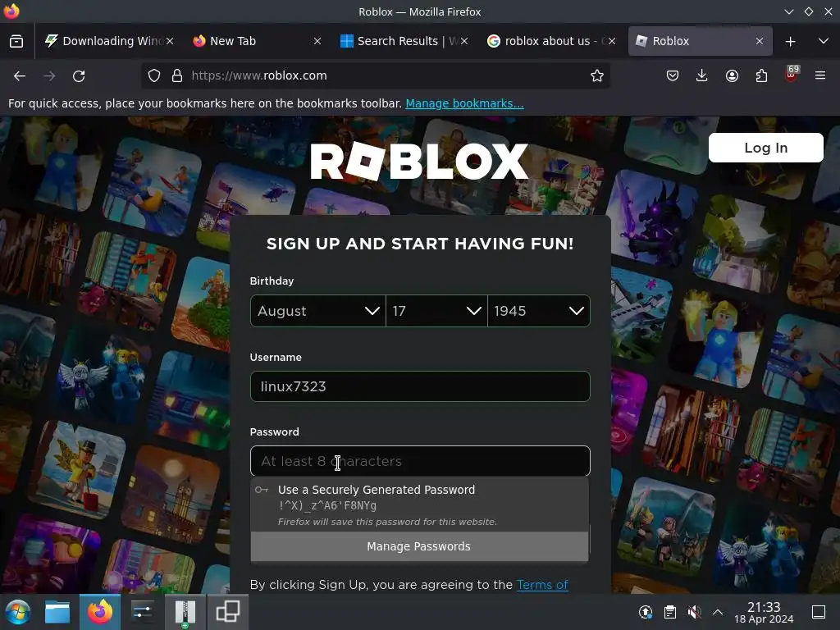Reload the Roblox page
The image size is (840, 630).
79,76
